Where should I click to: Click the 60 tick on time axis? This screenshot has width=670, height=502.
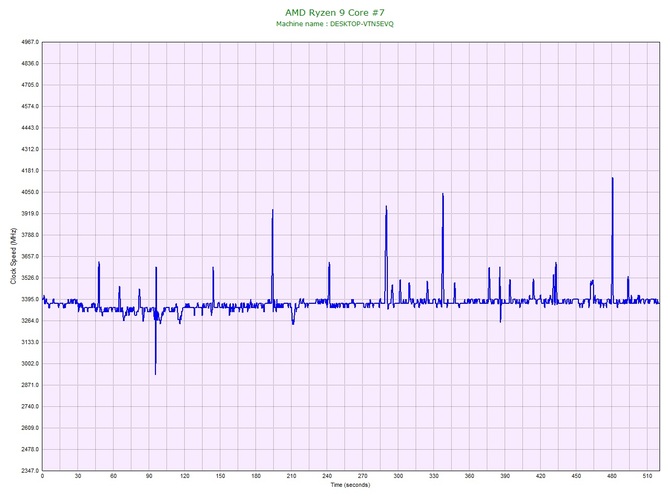coord(113,476)
